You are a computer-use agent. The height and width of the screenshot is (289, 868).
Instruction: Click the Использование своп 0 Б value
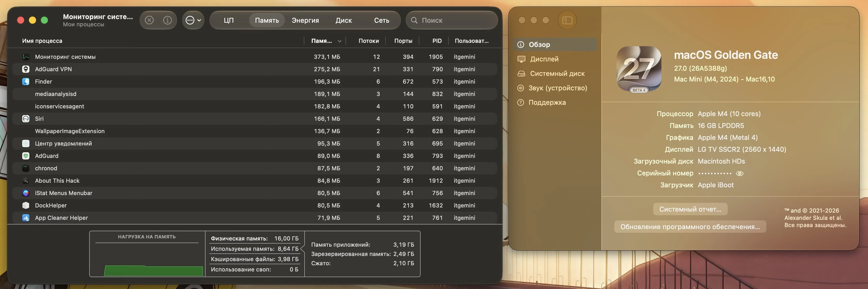click(294, 269)
